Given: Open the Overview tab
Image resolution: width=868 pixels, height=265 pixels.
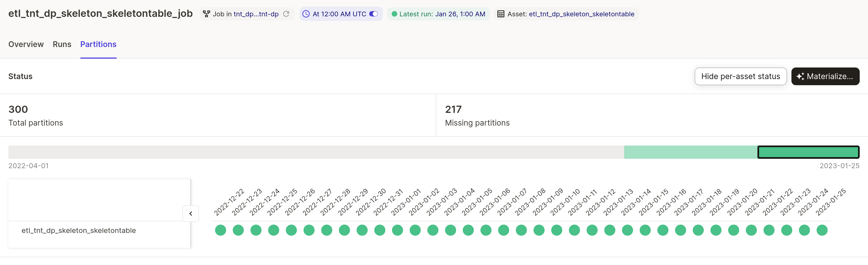Looking at the screenshot, I should click(x=26, y=44).
